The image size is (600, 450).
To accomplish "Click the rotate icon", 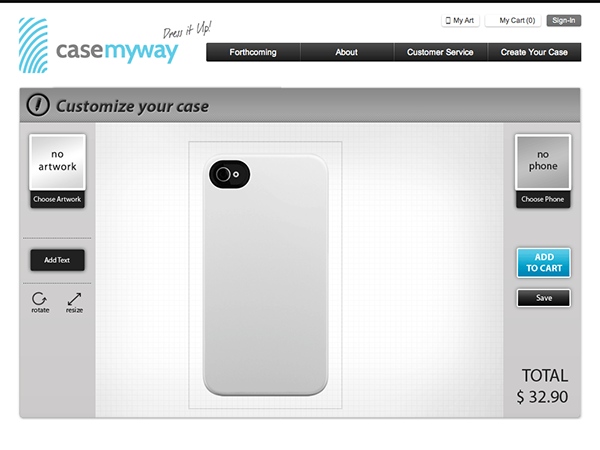I will click(40, 299).
